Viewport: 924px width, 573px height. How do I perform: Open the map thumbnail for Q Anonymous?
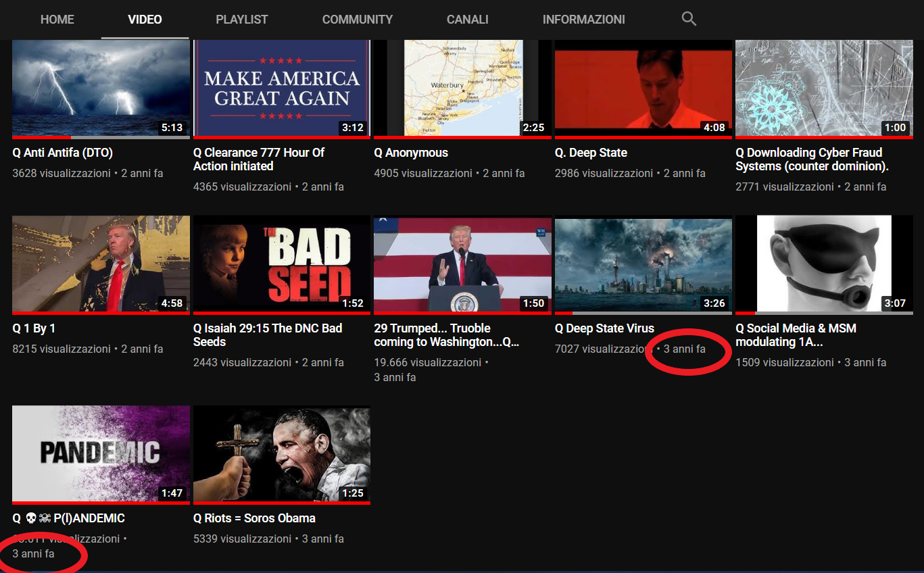tap(462, 88)
